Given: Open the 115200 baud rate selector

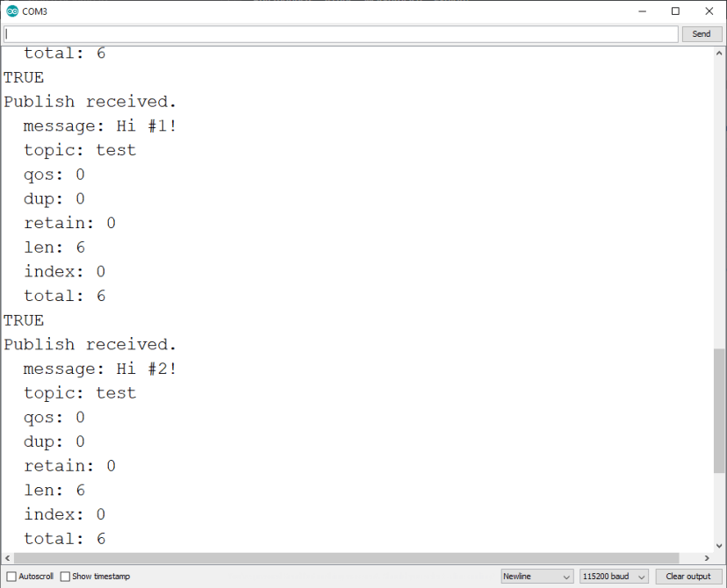Looking at the screenshot, I should coord(613,576).
